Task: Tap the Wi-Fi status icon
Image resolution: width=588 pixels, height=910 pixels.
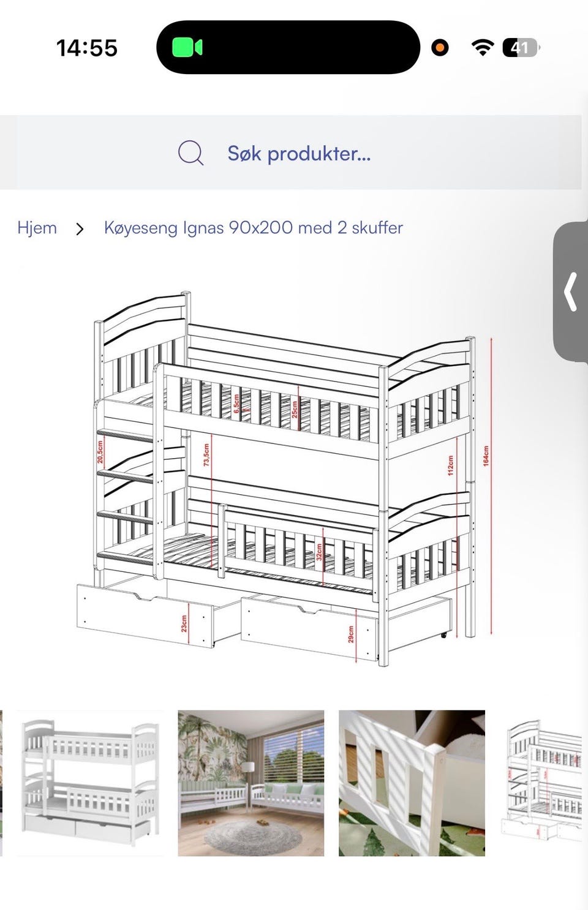Action: [x=483, y=47]
